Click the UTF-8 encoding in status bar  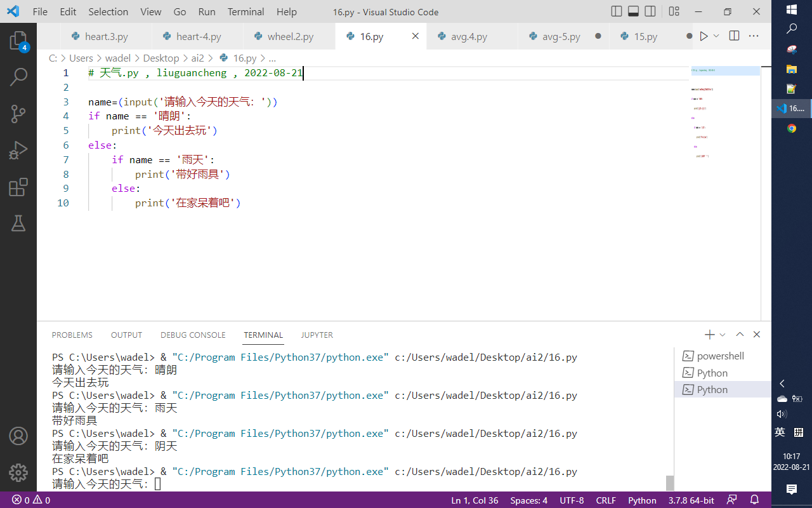click(572, 500)
